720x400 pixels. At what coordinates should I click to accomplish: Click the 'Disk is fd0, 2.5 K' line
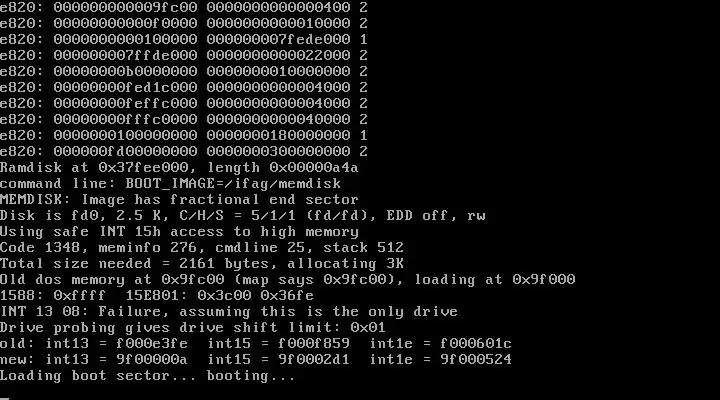coord(242,216)
